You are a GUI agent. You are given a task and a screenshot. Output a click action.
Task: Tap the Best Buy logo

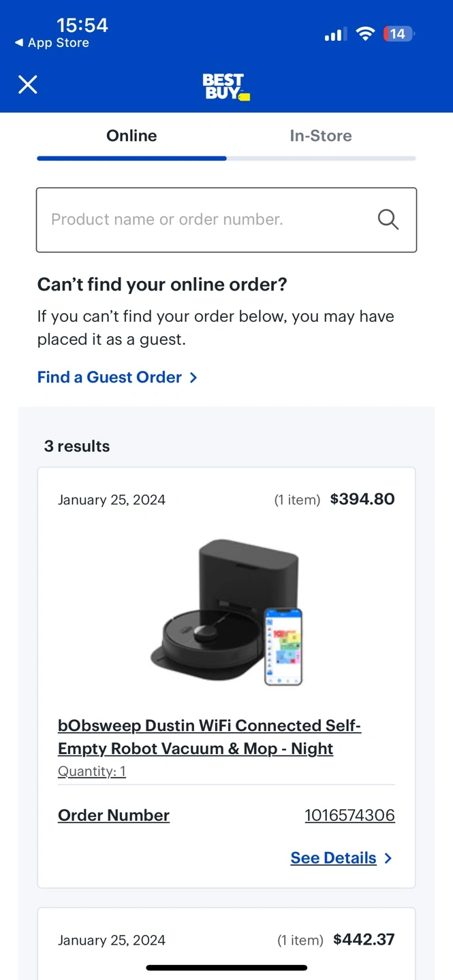(225, 87)
